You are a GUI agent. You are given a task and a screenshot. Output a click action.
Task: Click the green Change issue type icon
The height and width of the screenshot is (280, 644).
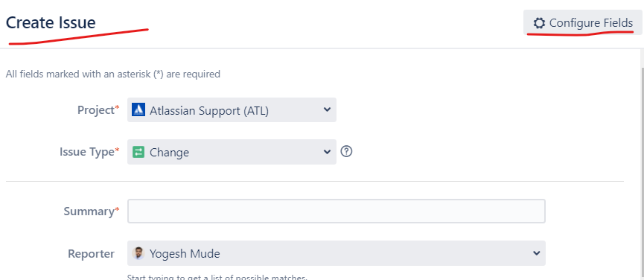coord(138,152)
